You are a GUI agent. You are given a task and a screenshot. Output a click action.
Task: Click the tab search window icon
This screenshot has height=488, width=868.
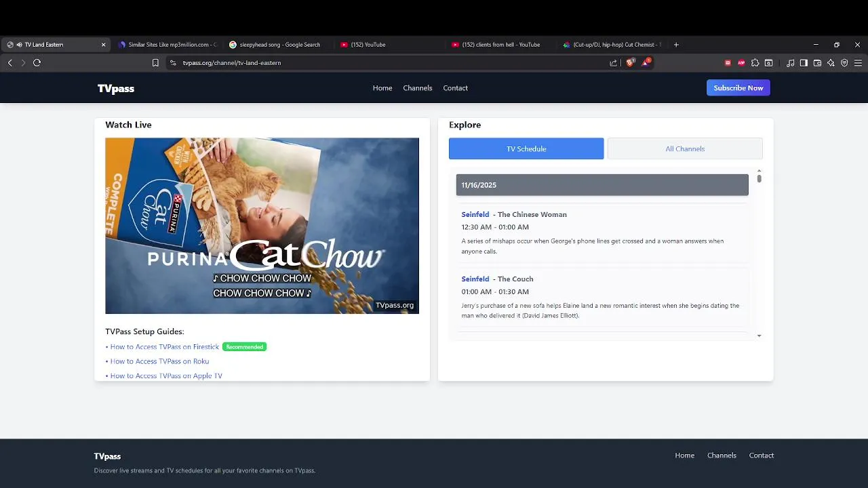(x=768, y=62)
